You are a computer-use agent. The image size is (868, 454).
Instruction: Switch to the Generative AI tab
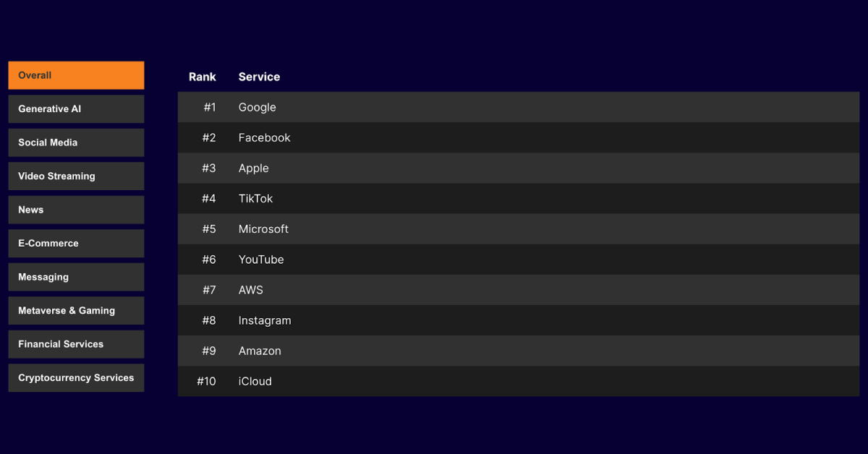(76, 109)
